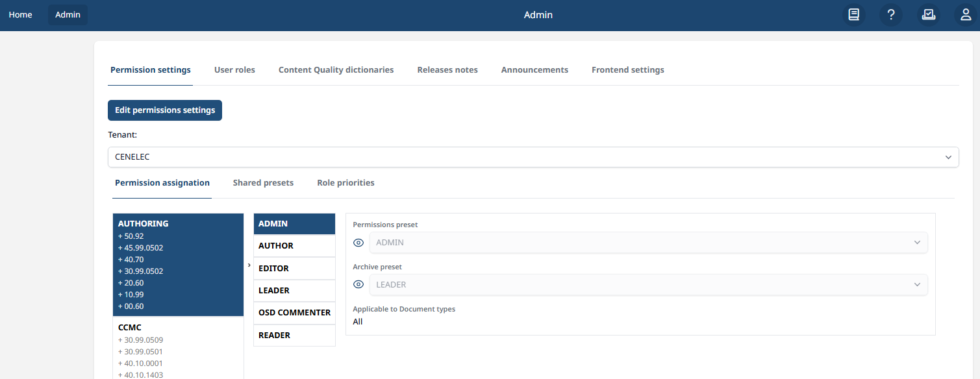980x379 pixels.
Task: Switch to the Shared presets sub-tab
Action: (x=263, y=183)
